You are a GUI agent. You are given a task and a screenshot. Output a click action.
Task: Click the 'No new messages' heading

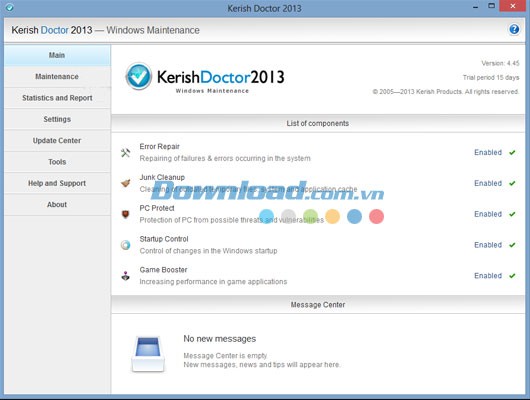220,338
